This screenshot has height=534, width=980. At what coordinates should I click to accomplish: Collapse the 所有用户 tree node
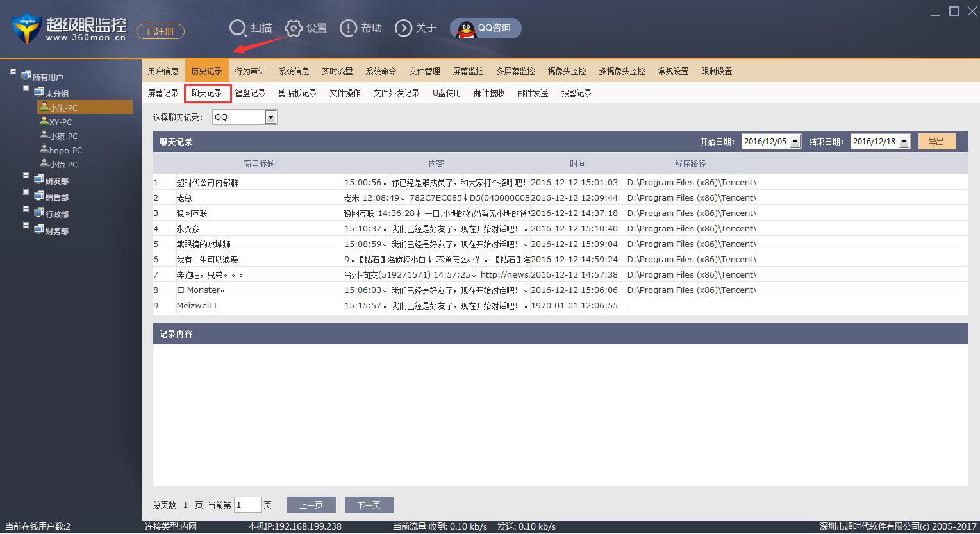[13, 72]
